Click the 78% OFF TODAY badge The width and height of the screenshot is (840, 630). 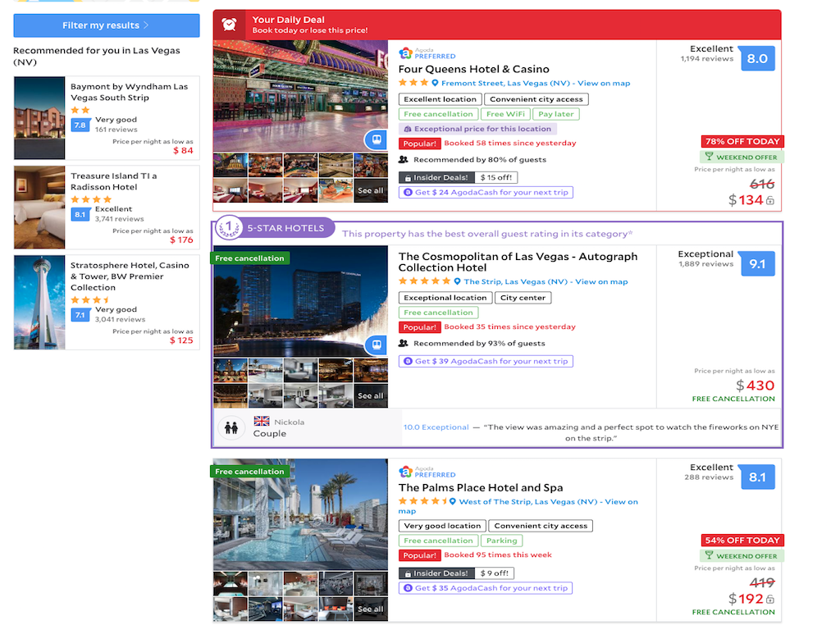pos(742,141)
